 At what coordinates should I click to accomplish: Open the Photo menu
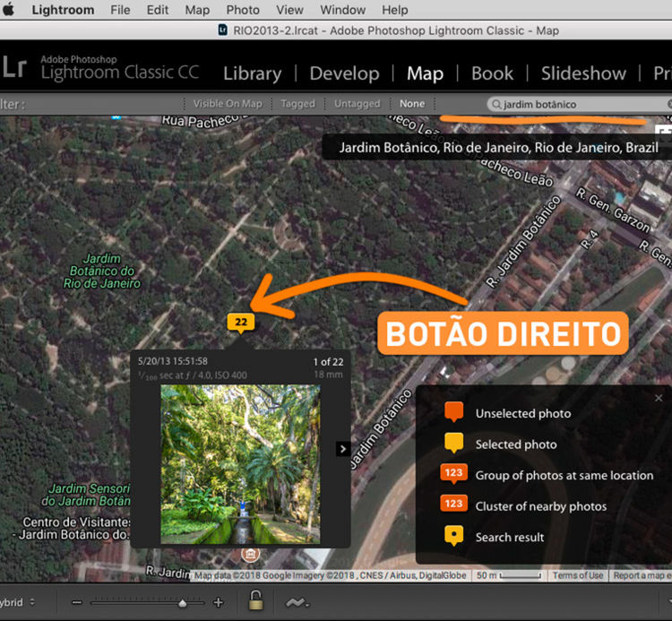point(243,10)
